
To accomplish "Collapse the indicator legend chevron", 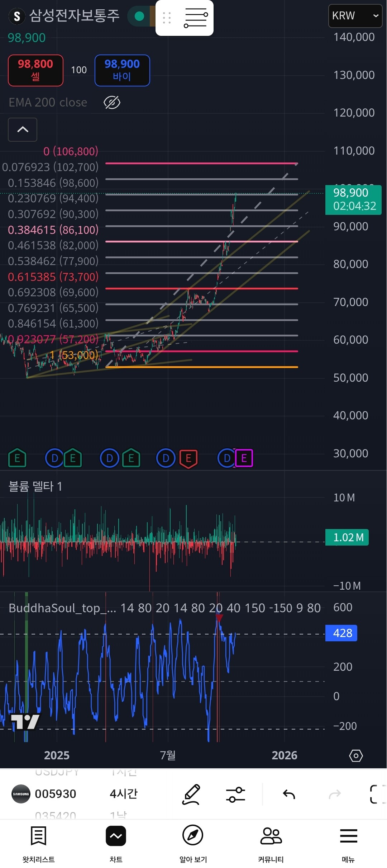I will click(x=23, y=129).
